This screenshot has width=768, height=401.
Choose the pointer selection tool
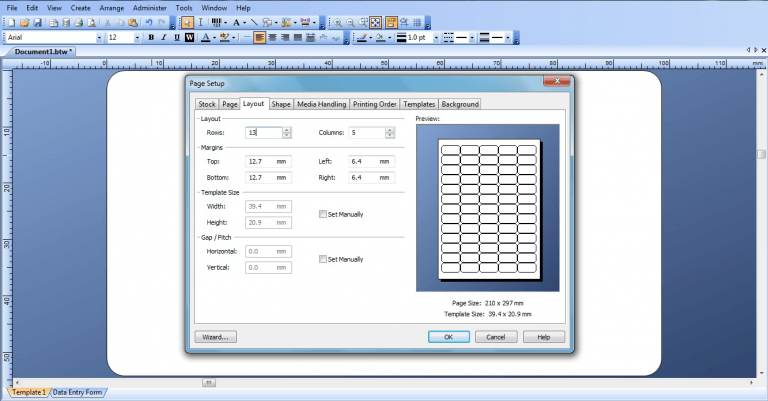pos(187,22)
